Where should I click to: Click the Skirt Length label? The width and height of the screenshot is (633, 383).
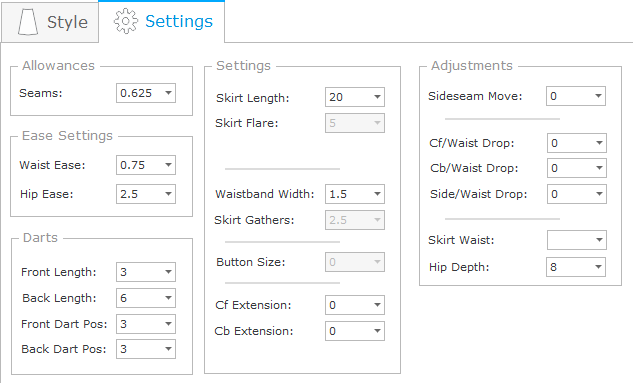253,98
